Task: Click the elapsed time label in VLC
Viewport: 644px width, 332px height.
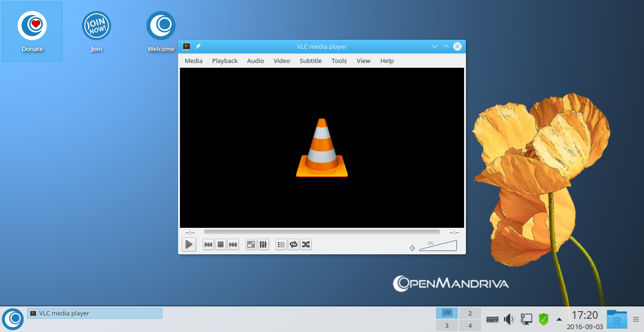Action: pyautogui.click(x=190, y=233)
